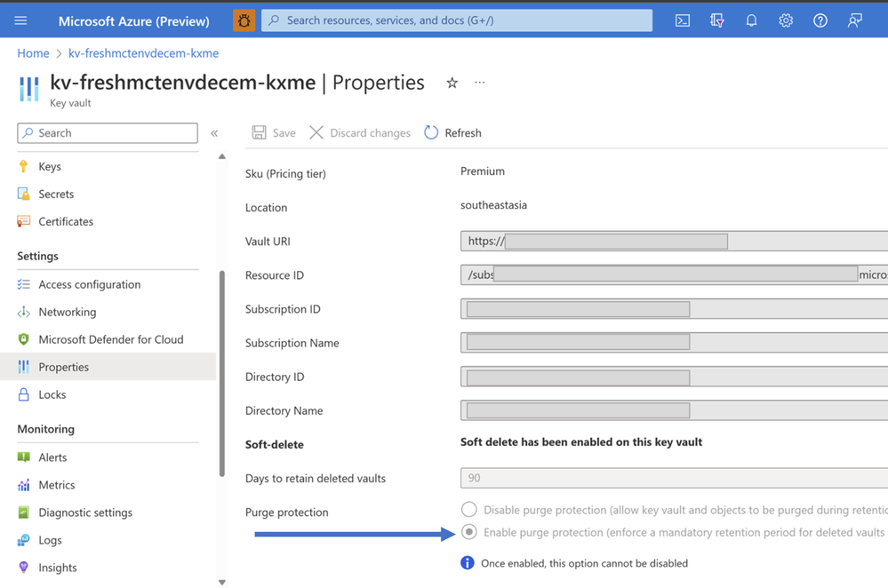The width and height of the screenshot is (888, 588).
Task: Click the Metrics chart icon
Action: pos(23,485)
